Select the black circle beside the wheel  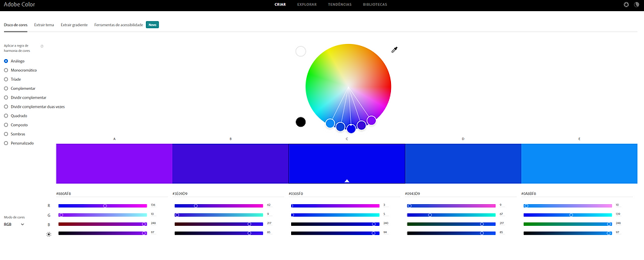[301, 122]
